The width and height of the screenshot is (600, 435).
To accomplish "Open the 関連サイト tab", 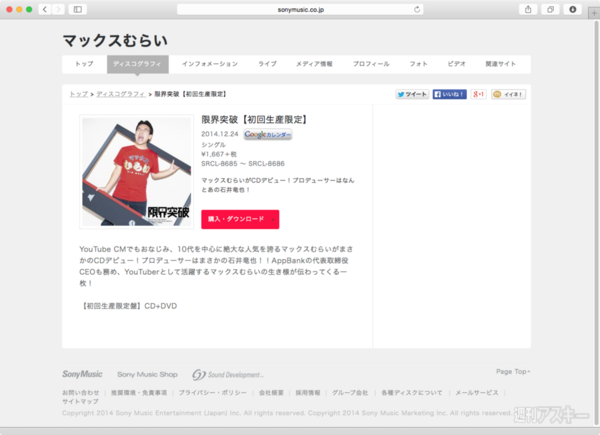I will [x=501, y=64].
